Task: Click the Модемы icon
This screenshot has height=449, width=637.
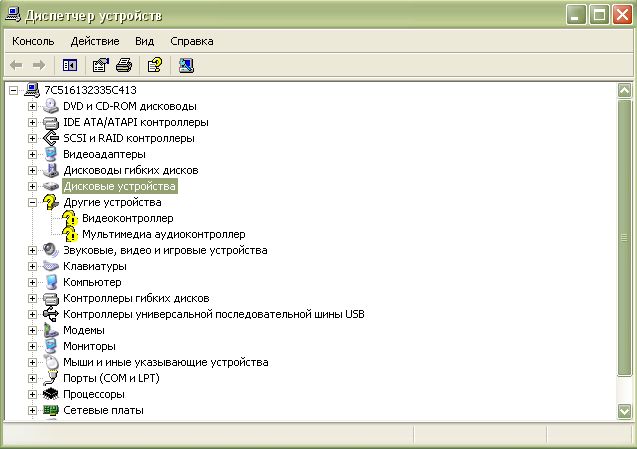Action: (51, 330)
